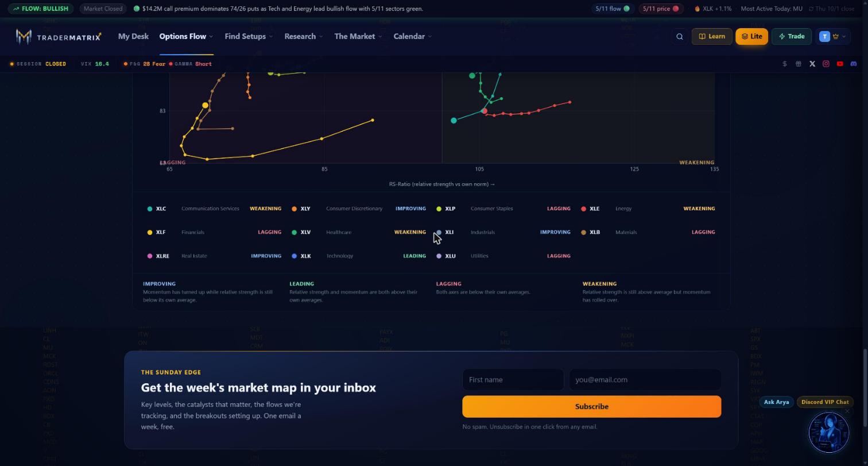Toggle the XLU Utilities legend entry
Image resolution: width=868 pixels, height=466 pixels.
(503, 256)
